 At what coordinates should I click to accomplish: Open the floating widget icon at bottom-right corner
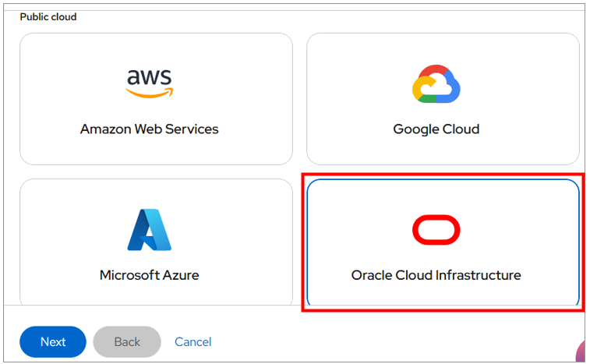pyautogui.click(x=581, y=352)
